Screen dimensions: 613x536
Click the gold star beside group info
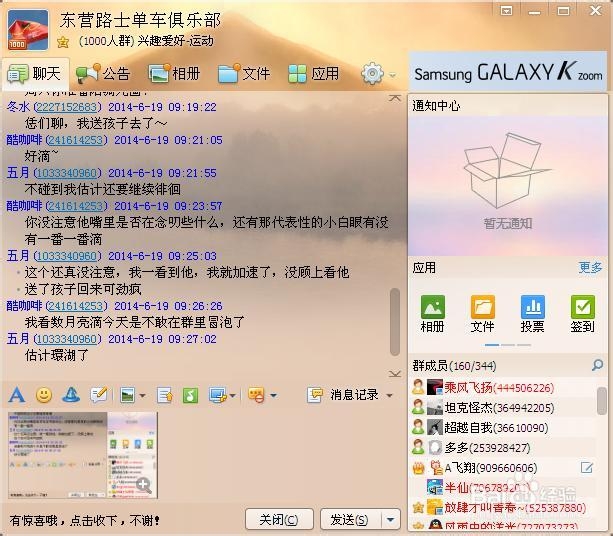(63, 42)
